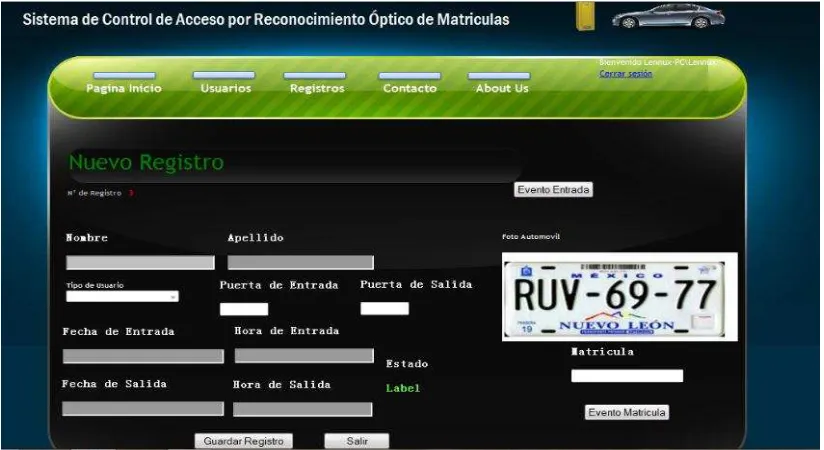The height and width of the screenshot is (450, 824).
Task: Click the Matricula text field
Action: coord(627,376)
